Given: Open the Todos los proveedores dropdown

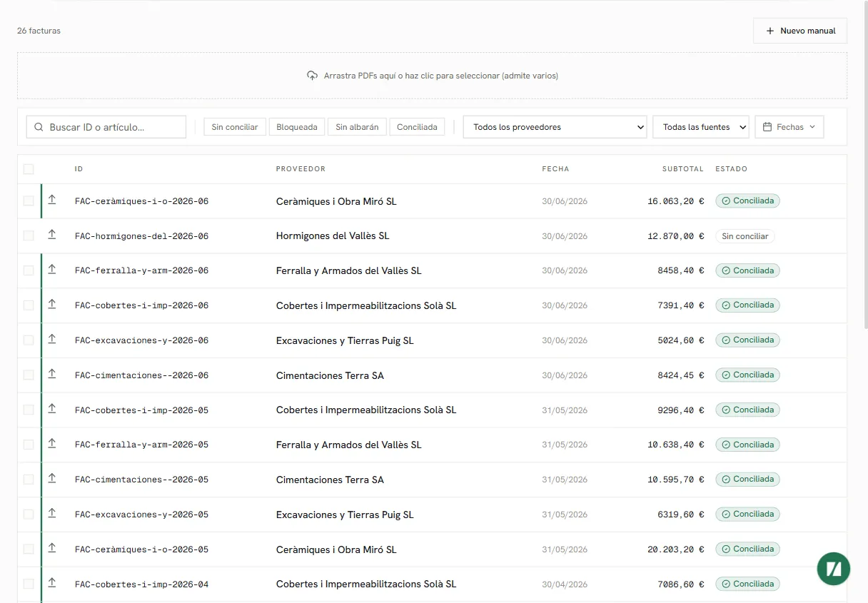Looking at the screenshot, I should point(555,127).
